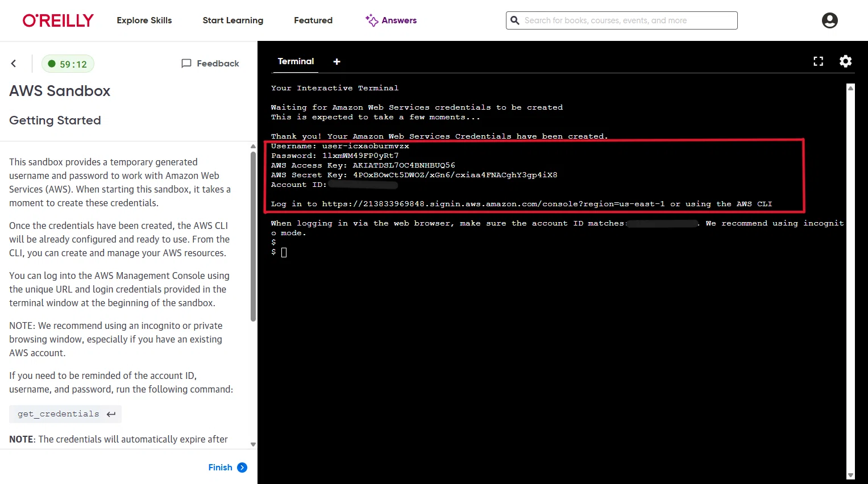Click the signin.aws.amazon.com console URL
The image size is (868, 484).
click(x=493, y=204)
